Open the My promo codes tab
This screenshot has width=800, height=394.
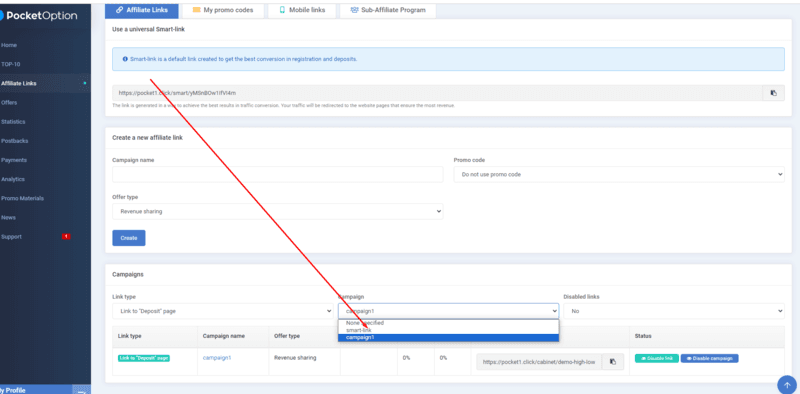pyautogui.click(x=223, y=10)
